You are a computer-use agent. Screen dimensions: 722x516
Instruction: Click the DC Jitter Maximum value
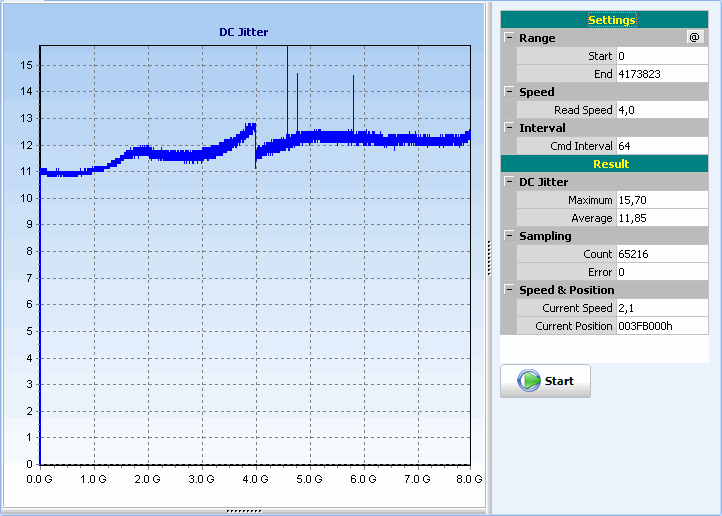pos(661,200)
